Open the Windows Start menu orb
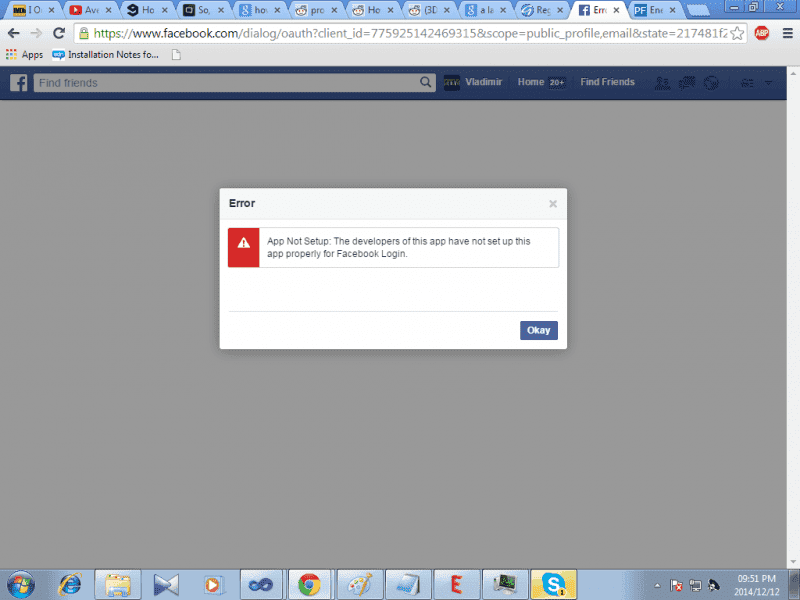 (x=21, y=585)
